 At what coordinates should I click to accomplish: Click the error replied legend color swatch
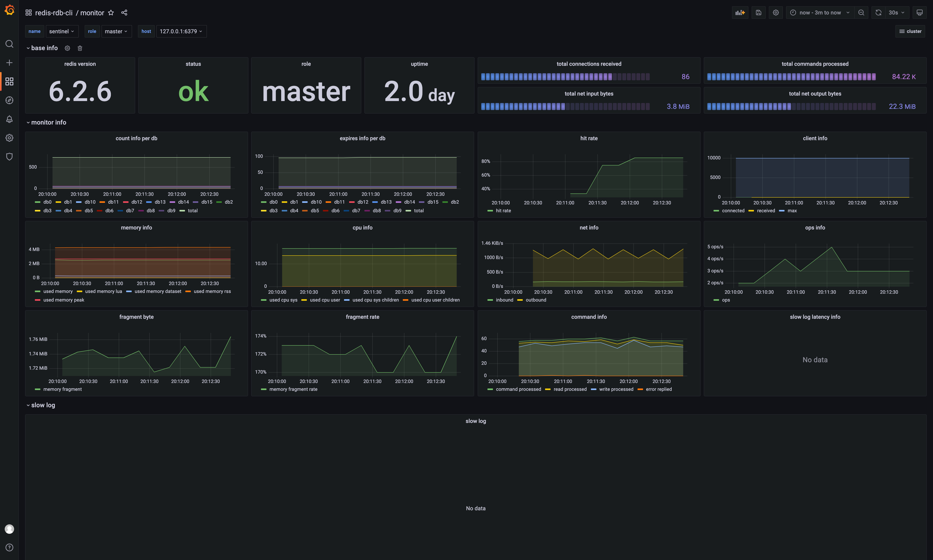(x=640, y=389)
